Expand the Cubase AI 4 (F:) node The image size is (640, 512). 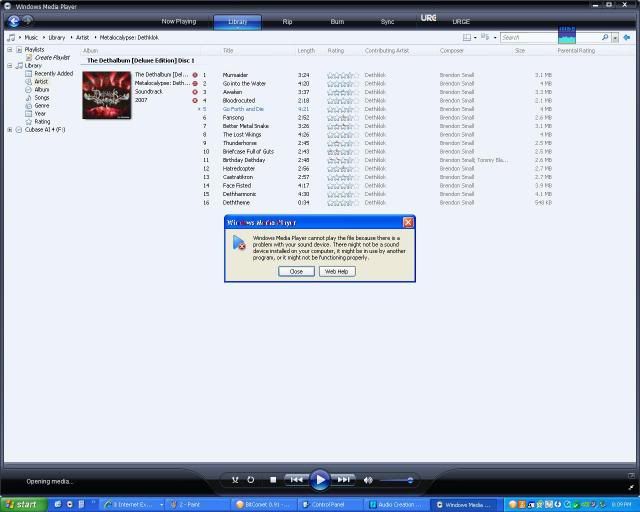coord(10,129)
